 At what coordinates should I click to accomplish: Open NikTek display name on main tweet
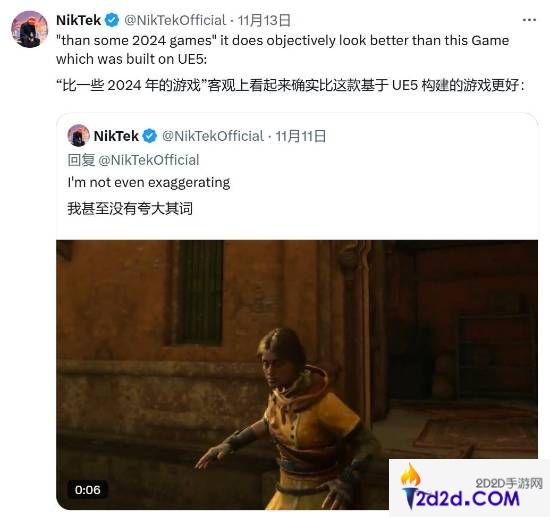[79, 20]
